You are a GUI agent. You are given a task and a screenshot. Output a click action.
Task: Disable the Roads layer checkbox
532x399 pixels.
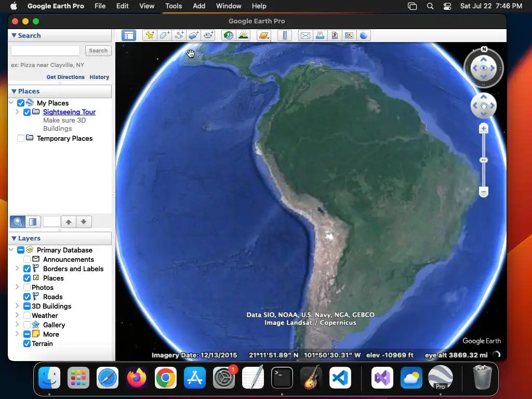tap(27, 297)
